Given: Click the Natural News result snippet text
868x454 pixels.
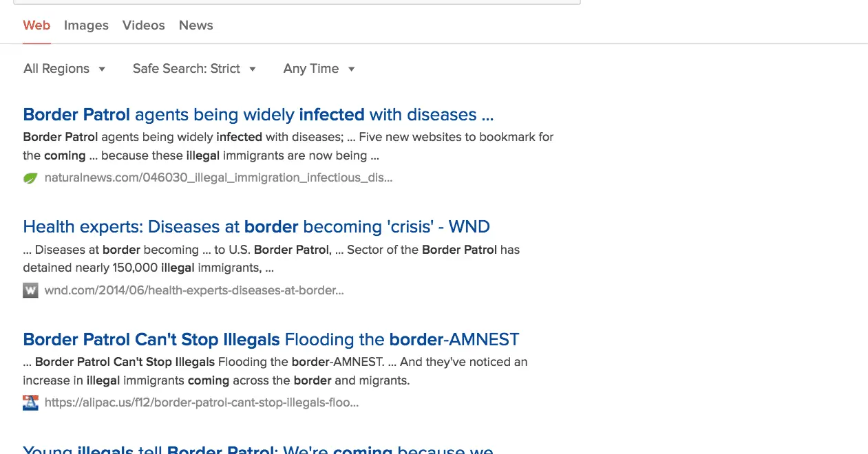Looking at the screenshot, I should tap(288, 146).
